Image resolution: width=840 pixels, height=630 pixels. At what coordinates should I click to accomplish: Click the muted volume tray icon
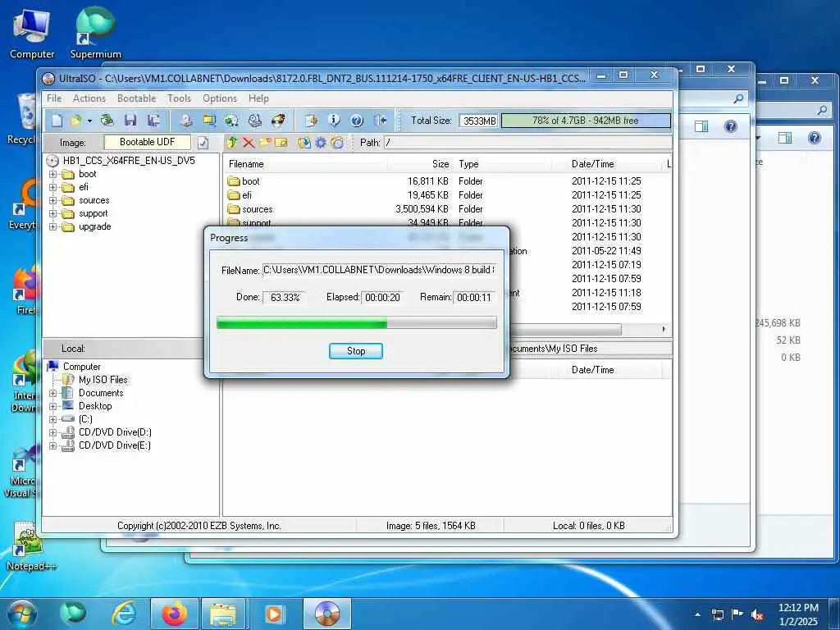pos(757,615)
